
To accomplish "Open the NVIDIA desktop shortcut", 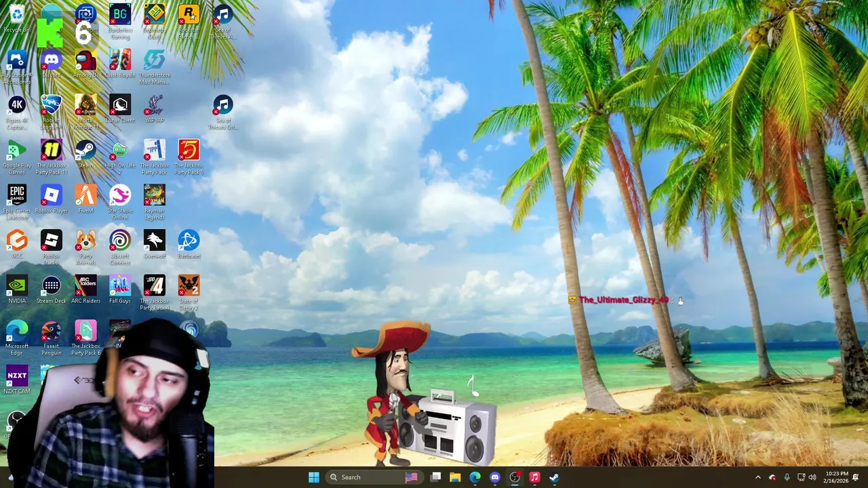I will (x=16, y=290).
